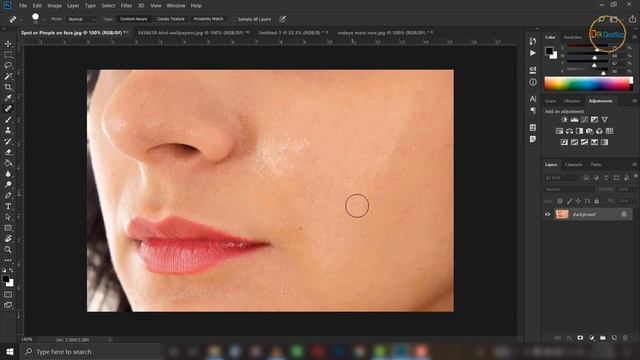This screenshot has width=640, height=360.
Task: Select the Clone Stamp tool
Action: click(x=8, y=130)
